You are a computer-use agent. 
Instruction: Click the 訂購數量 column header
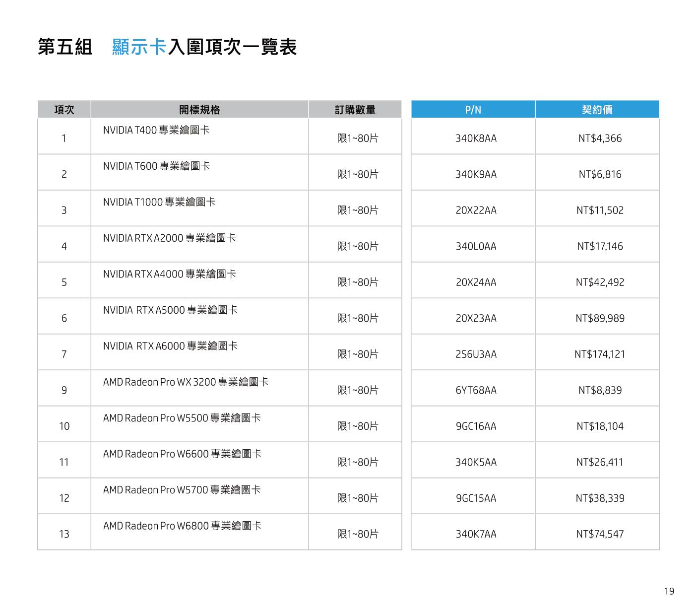coord(355,110)
